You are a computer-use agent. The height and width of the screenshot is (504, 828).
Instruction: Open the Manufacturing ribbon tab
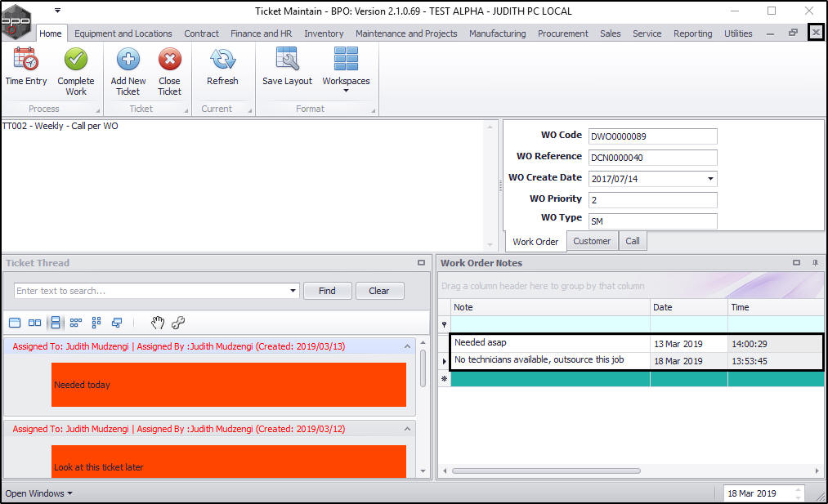[498, 33]
